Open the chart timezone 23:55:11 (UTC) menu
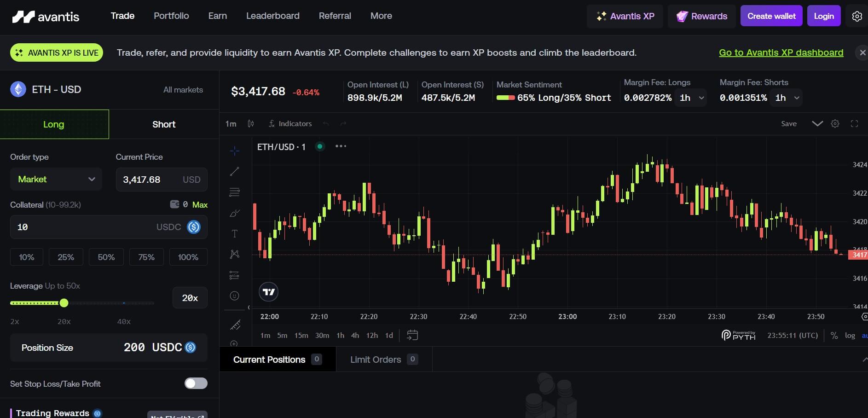This screenshot has width=868, height=418. click(x=793, y=336)
